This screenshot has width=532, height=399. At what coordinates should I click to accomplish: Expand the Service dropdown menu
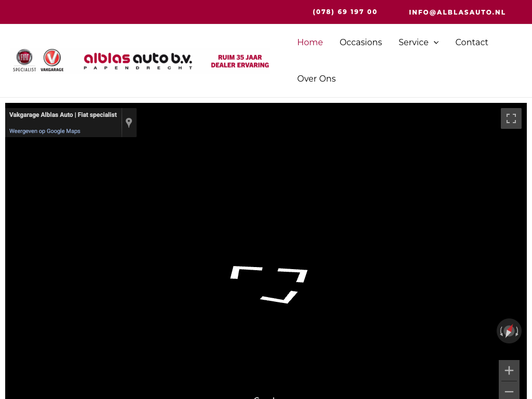[414, 42]
